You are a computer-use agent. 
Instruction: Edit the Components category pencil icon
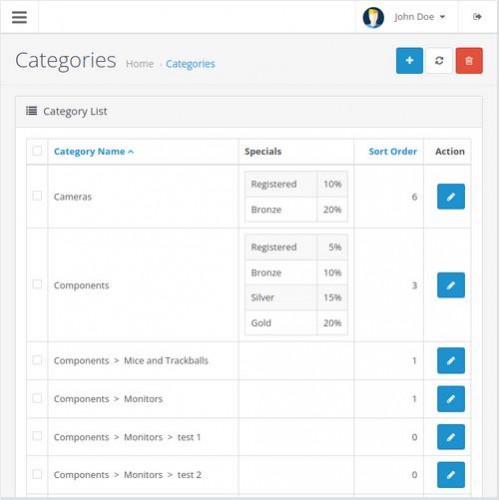(x=451, y=285)
